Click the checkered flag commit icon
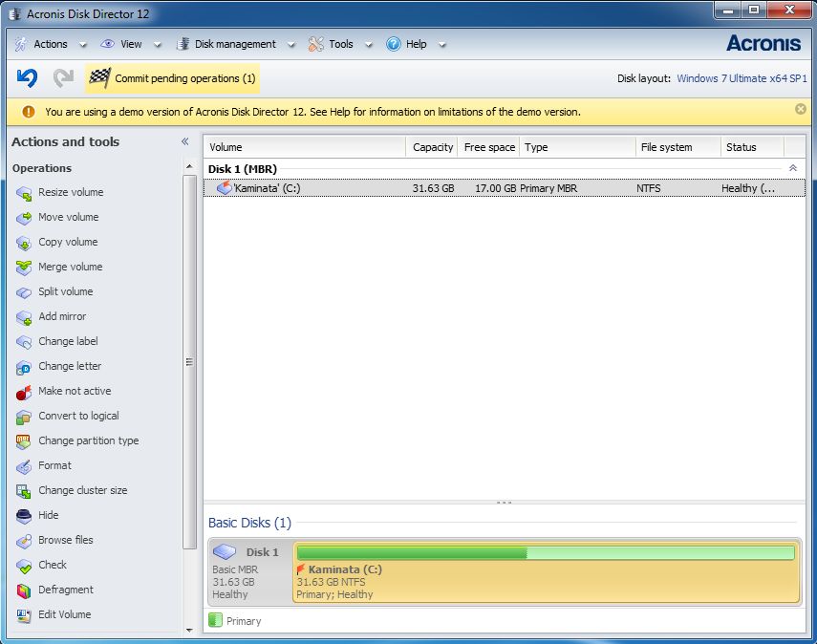Image resolution: width=817 pixels, height=644 pixels. click(99, 78)
